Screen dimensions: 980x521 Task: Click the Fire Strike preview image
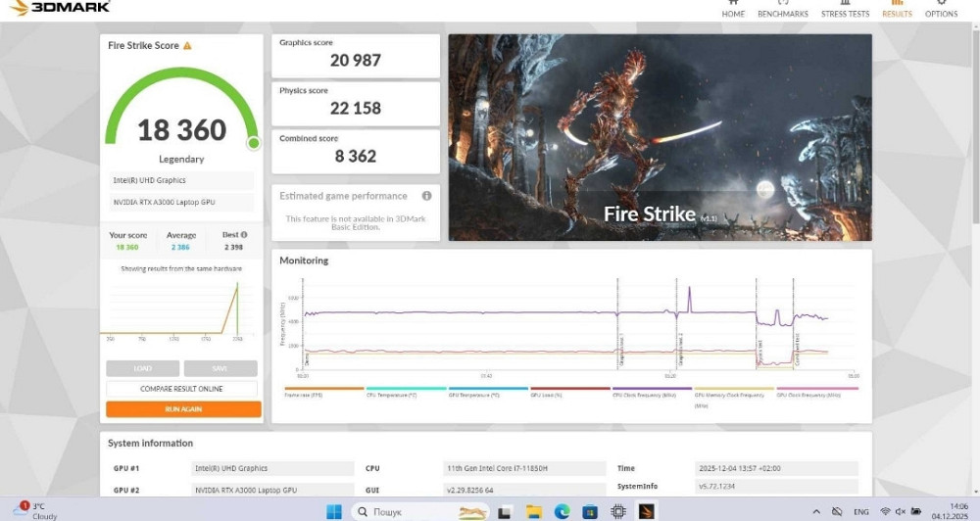point(660,137)
